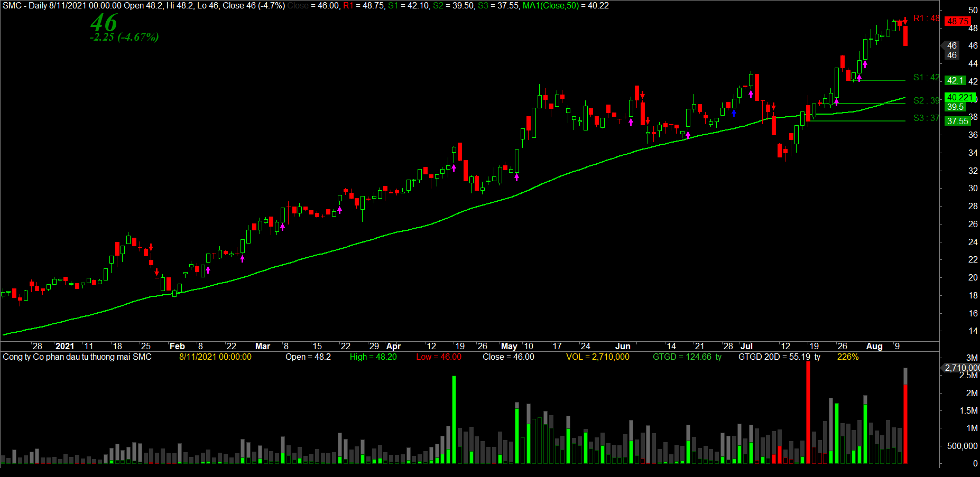Image resolution: width=980 pixels, height=477 pixels.
Task: Click the red R1 48.75 price label
Action: 957,21
